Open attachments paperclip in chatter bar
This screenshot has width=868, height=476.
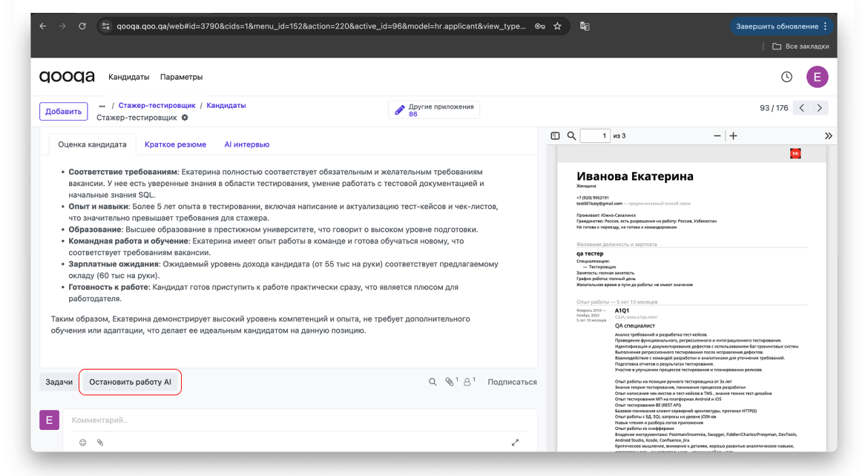pos(451,382)
